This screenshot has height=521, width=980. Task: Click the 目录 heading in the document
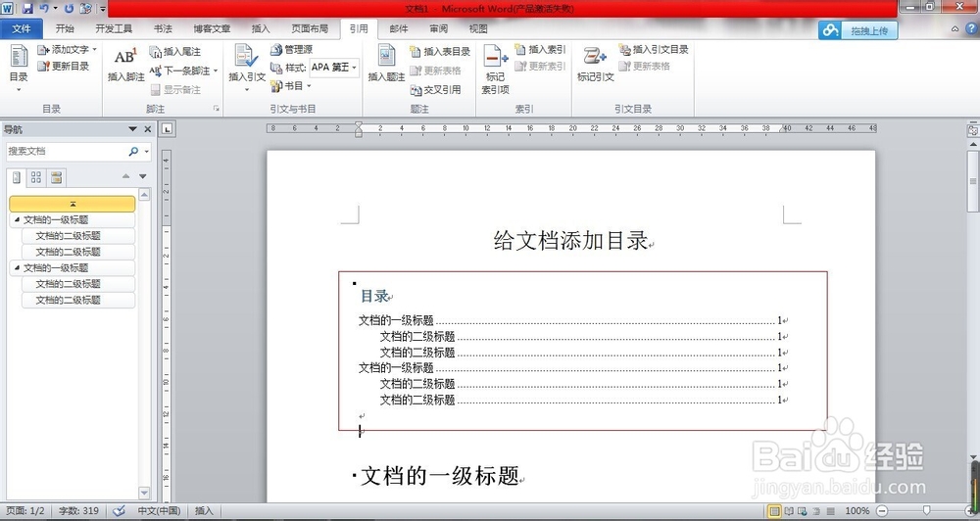coord(375,296)
